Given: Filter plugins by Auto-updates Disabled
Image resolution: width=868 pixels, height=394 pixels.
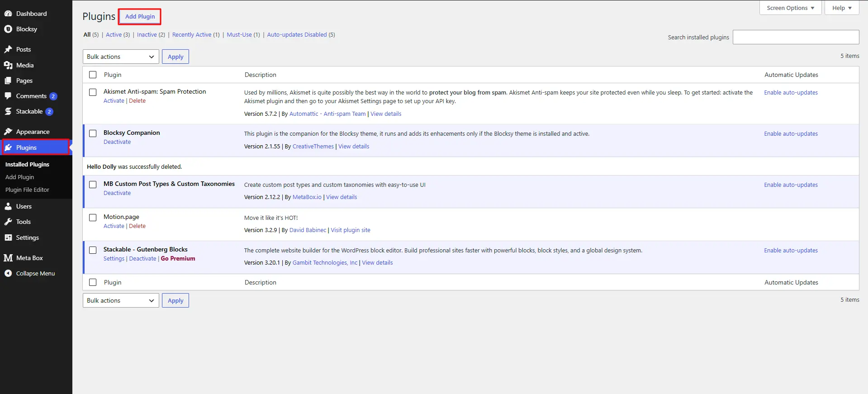Looking at the screenshot, I should coord(297,35).
